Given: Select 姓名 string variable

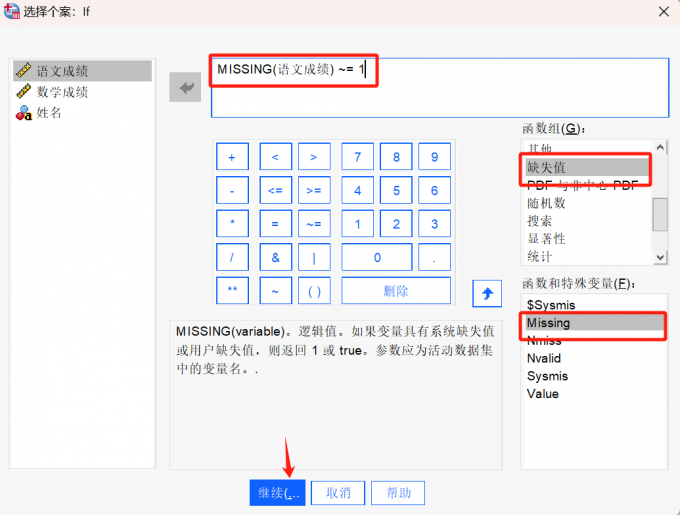Looking at the screenshot, I should [82, 113].
